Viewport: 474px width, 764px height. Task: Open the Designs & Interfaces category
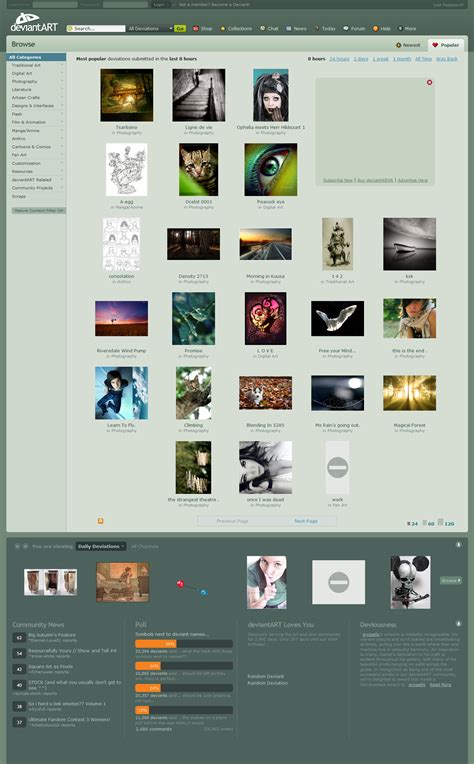pyautogui.click(x=33, y=106)
